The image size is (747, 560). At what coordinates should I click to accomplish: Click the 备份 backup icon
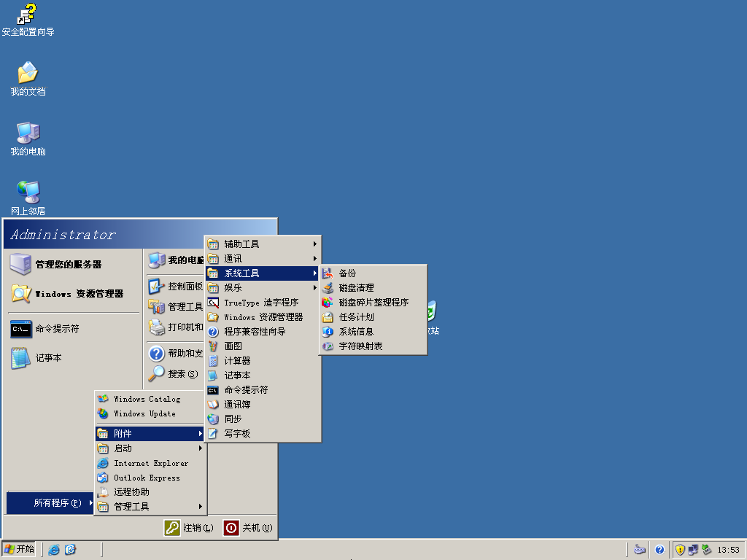point(328,273)
